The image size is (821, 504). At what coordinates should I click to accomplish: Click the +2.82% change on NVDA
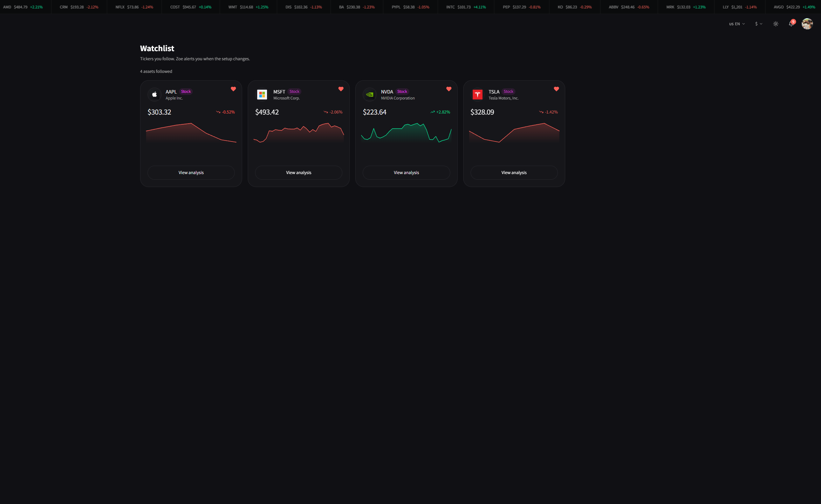pyautogui.click(x=440, y=112)
